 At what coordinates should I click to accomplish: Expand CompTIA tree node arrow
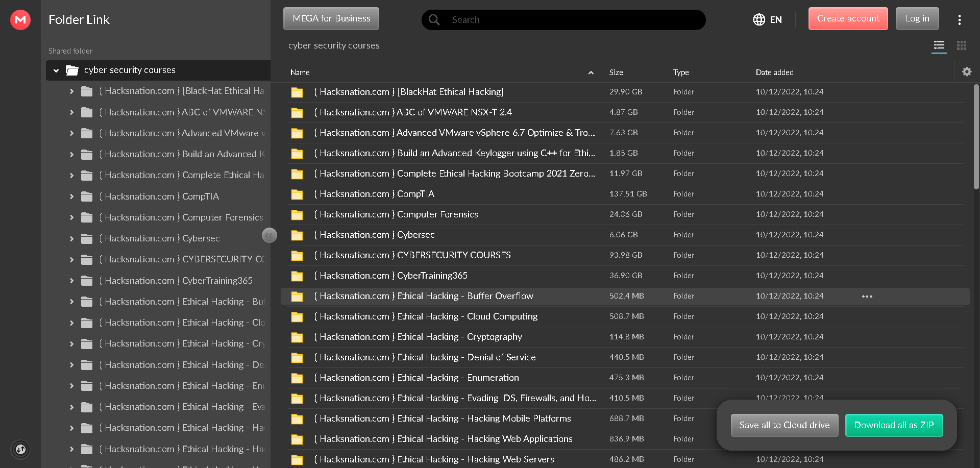(x=71, y=196)
